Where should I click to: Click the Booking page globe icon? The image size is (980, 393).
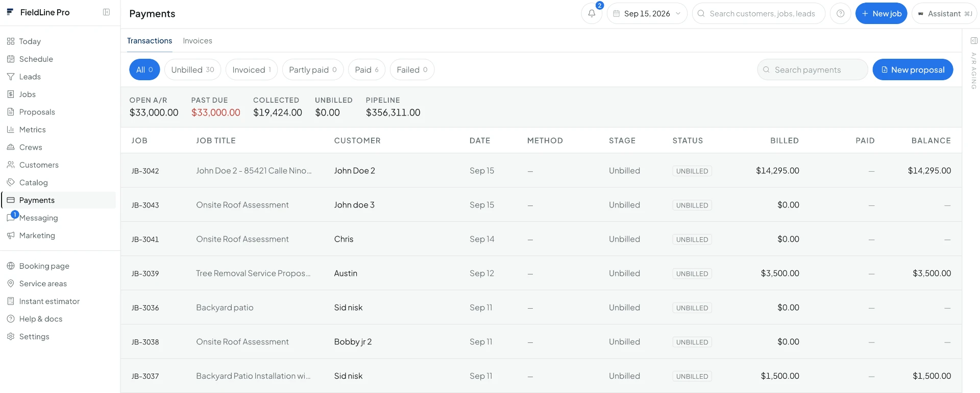pyautogui.click(x=11, y=266)
